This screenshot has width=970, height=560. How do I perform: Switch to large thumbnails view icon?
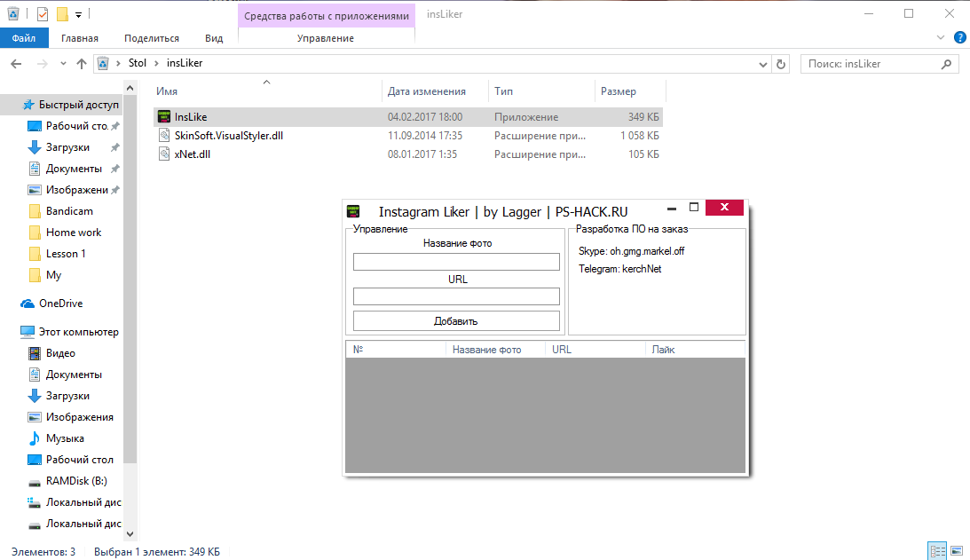point(957,550)
